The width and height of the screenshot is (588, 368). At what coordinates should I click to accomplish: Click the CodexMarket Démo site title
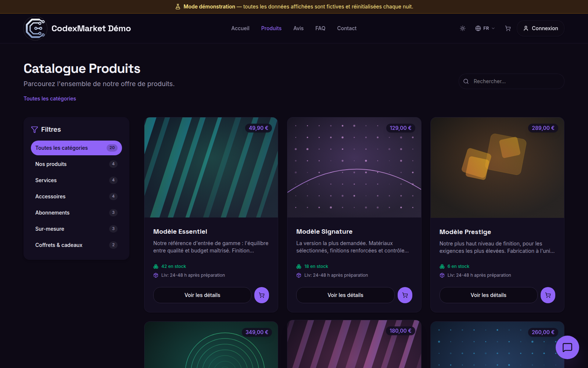tap(91, 28)
